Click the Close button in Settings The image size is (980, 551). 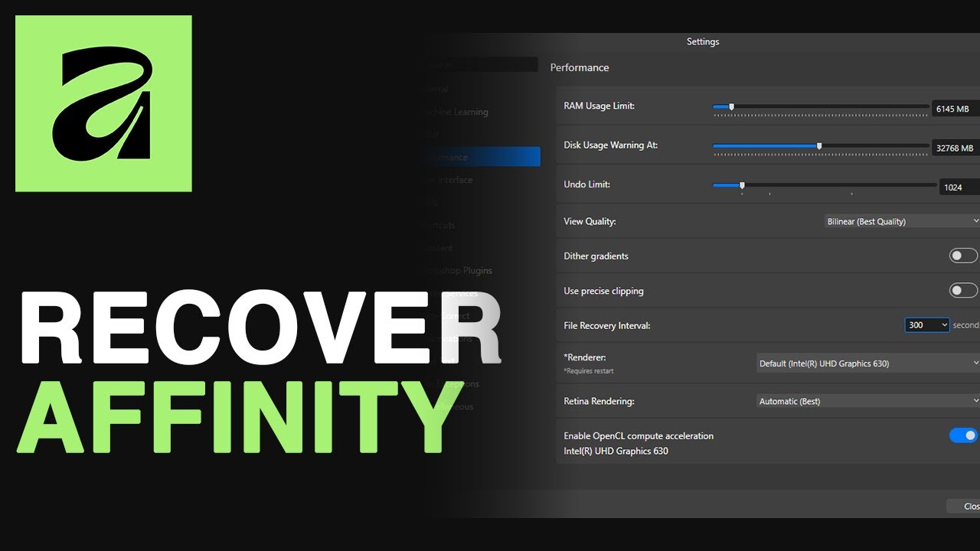coord(964,506)
